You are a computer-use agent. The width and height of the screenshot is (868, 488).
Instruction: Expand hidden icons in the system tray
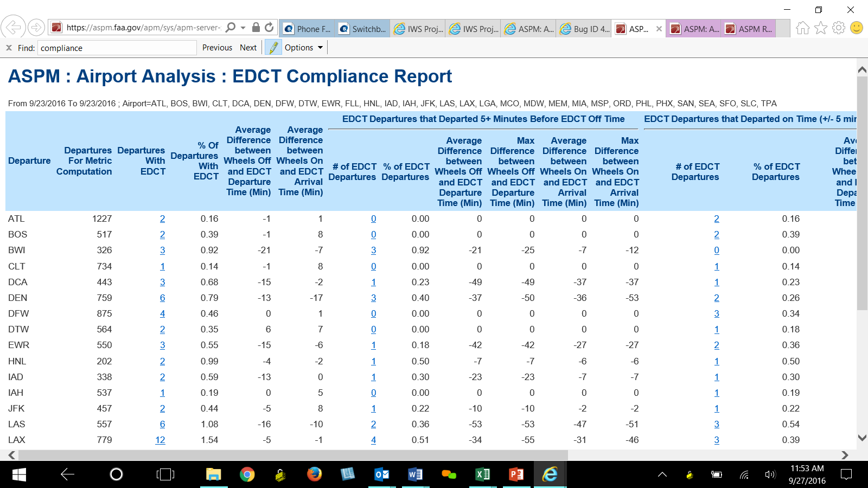coord(662,474)
